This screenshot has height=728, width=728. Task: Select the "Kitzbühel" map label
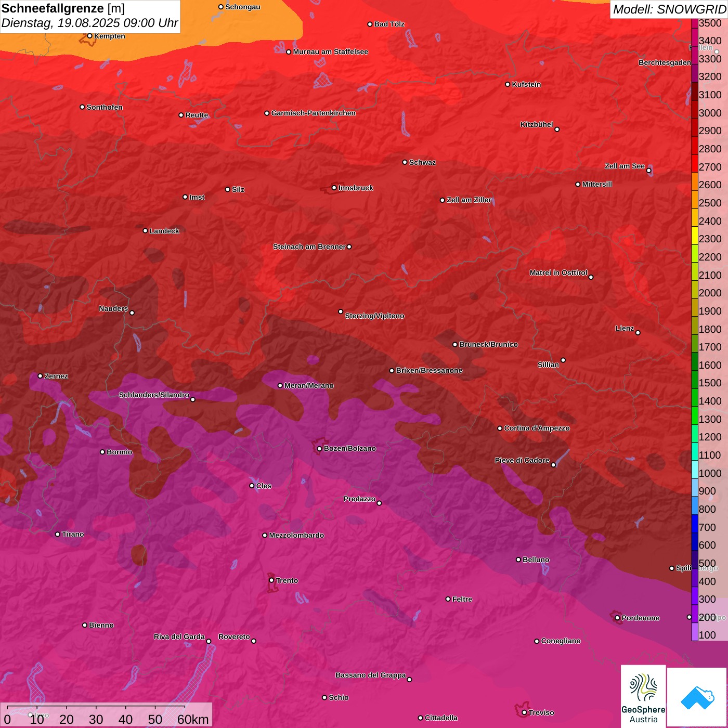tap(537, 124)
